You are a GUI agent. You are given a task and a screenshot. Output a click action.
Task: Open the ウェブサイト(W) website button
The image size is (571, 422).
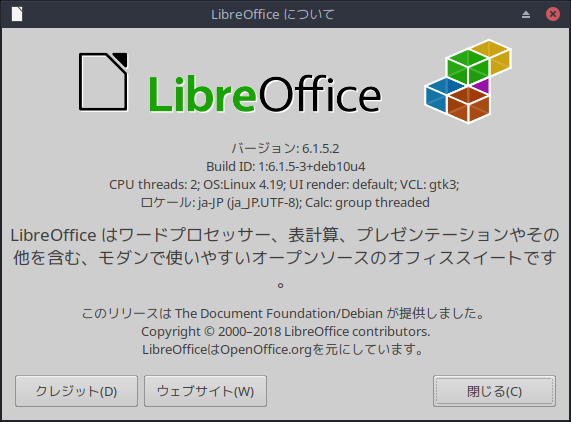coord(205,391)
